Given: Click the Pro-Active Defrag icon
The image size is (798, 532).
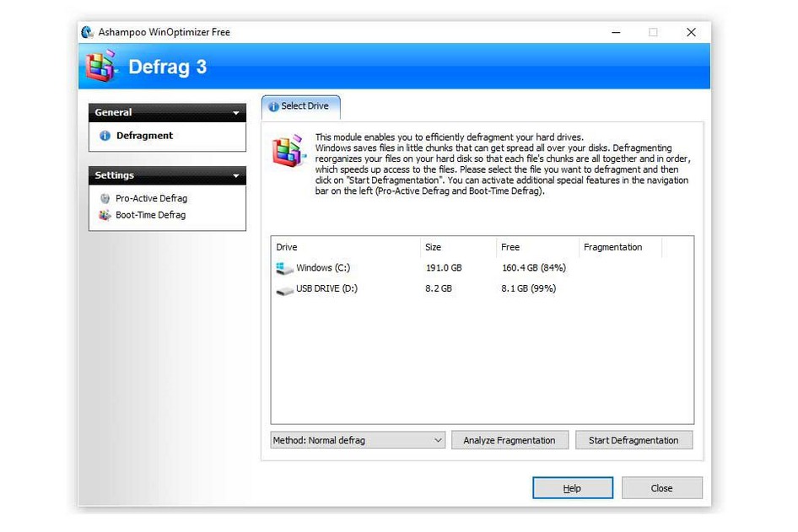Looking at the screenshot, I should tap(105, 198).
